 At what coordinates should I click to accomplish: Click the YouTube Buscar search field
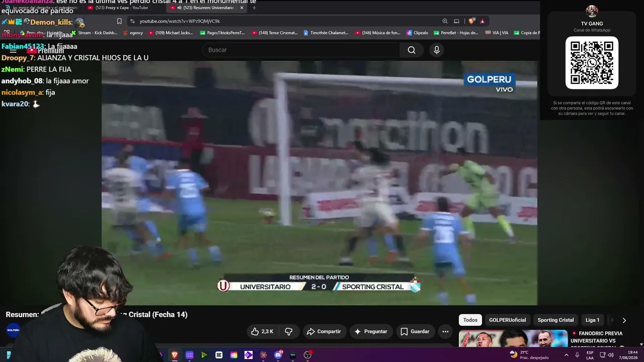[x=301, y=50]
